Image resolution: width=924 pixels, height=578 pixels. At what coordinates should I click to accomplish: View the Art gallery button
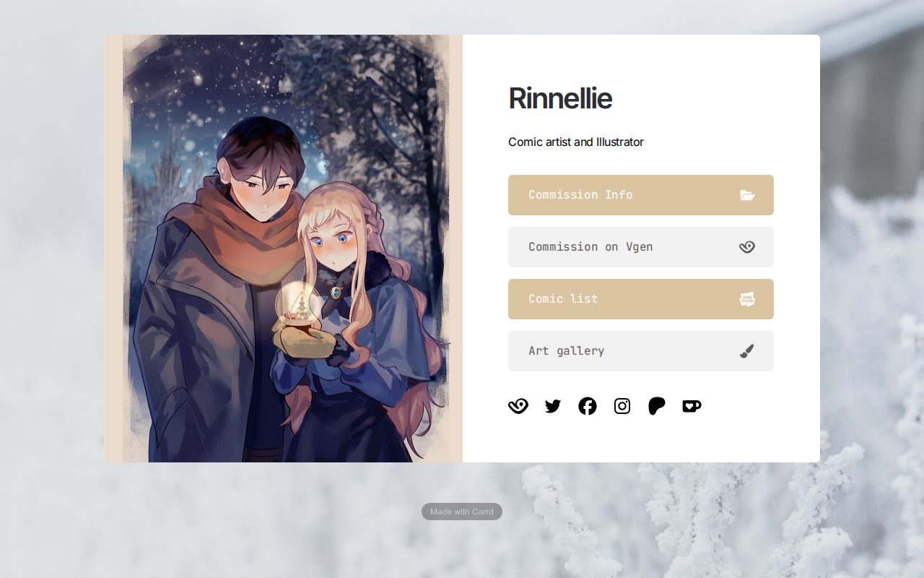tap(641, 351)
